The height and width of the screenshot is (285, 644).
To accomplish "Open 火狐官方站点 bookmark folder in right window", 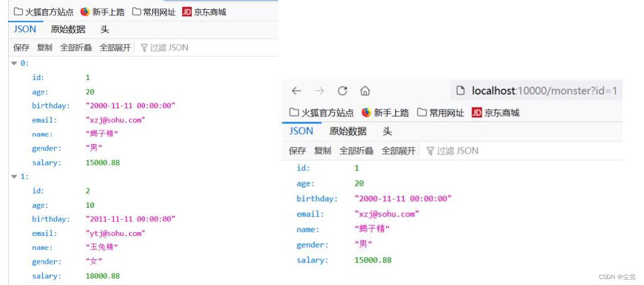I will pos(322,113).
